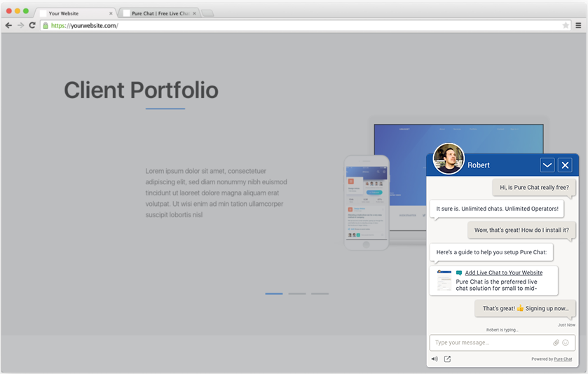The width and height of the screenshot is (588, 374).
Task: Click 'Here's a guide to help you setup' message
Action: coord(491,252)
